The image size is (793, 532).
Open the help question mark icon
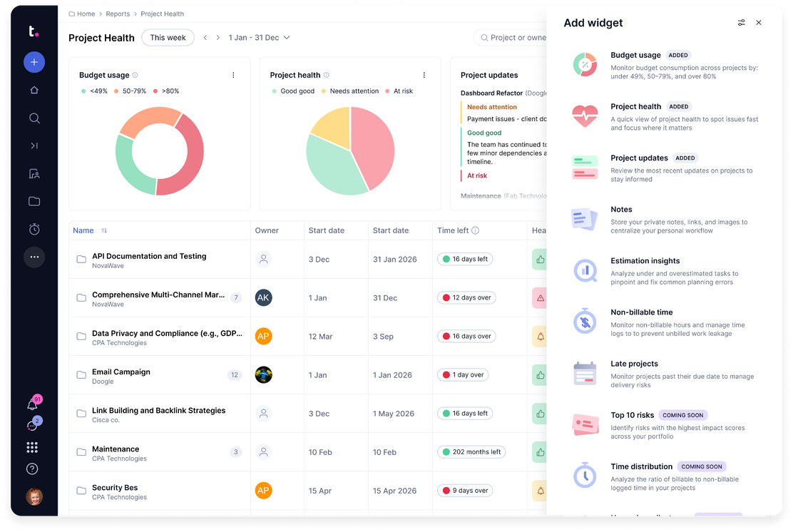coord(32,469)
